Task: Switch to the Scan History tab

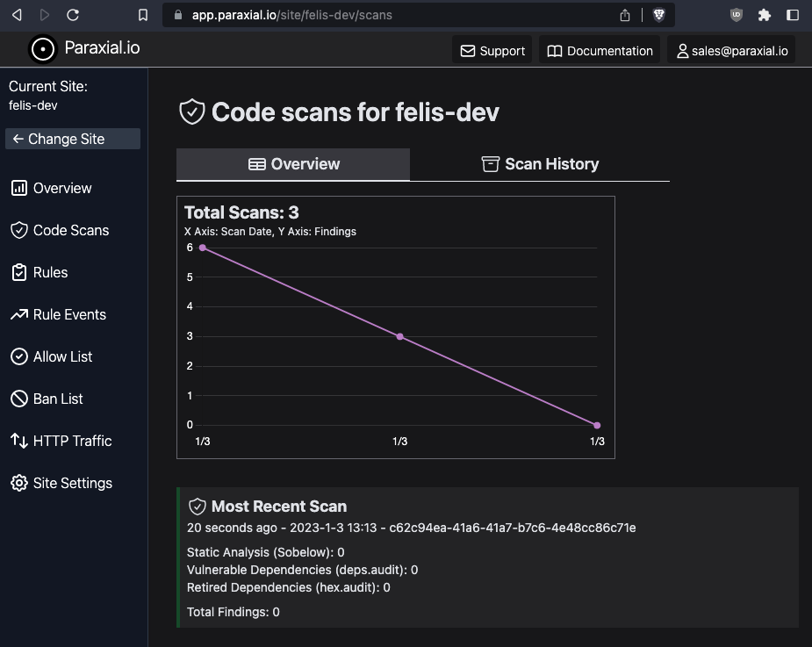Action: tap(540, 164)
